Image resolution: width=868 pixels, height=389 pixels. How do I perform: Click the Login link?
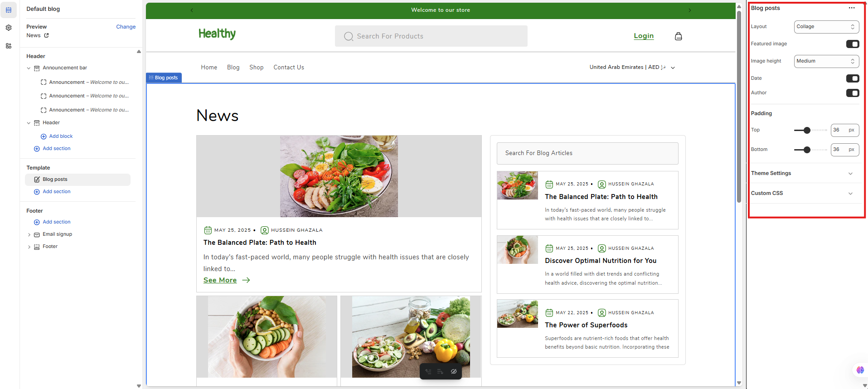644,36
